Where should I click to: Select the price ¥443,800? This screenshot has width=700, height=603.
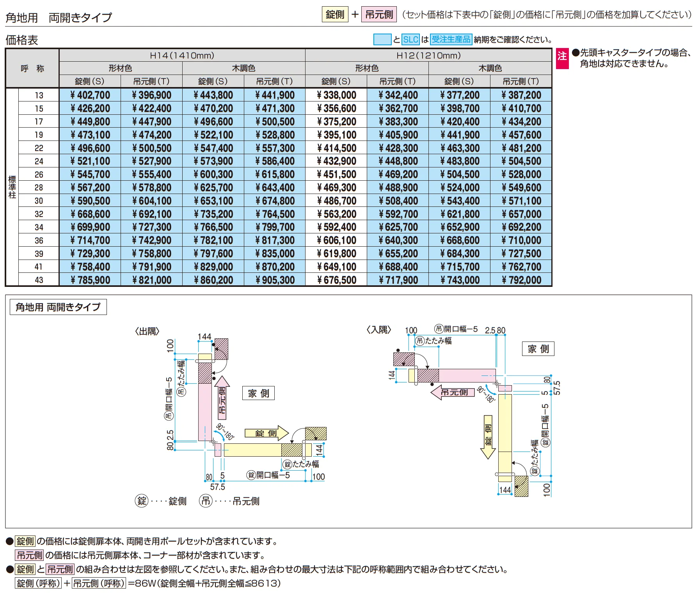pyautogui.click(x=213, y=95)
